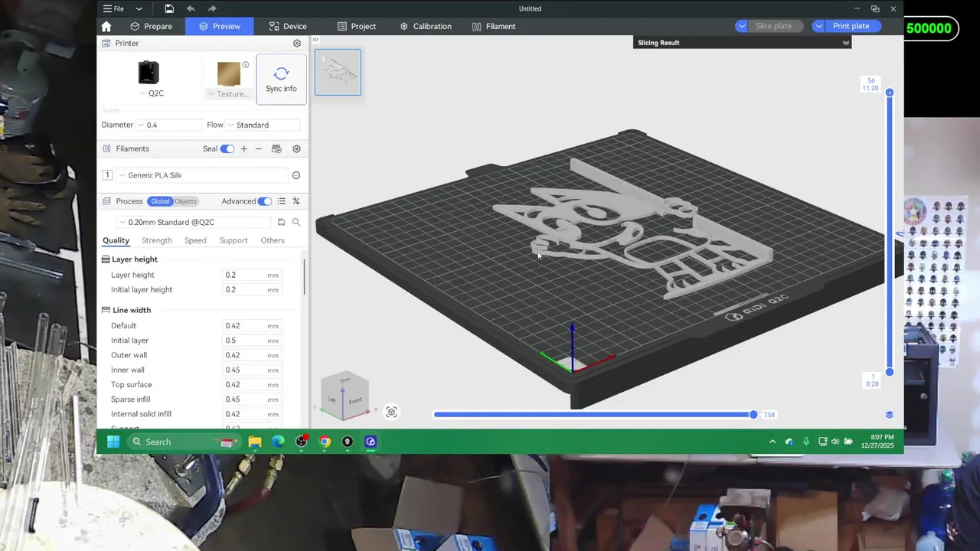Click the filament 1 color number box
This screenshot has width=980, height=551.
pyautogui.click(x=107, y=175)
